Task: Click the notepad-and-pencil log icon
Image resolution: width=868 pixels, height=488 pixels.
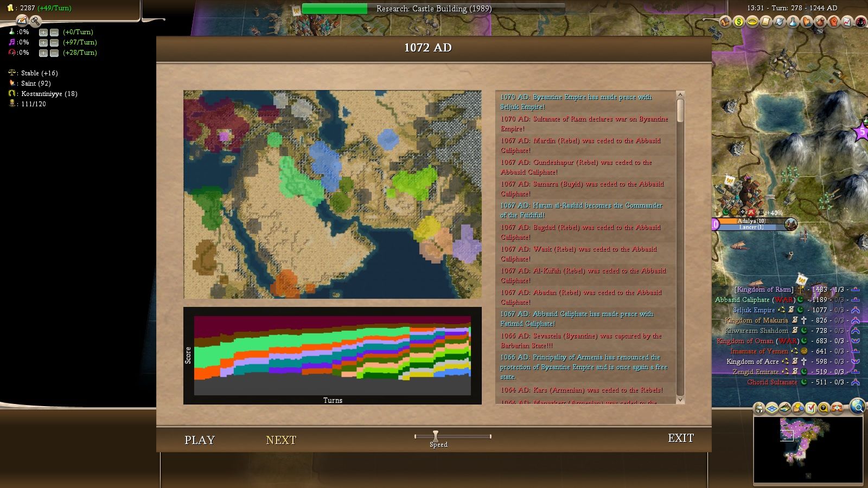Action: 22,21
